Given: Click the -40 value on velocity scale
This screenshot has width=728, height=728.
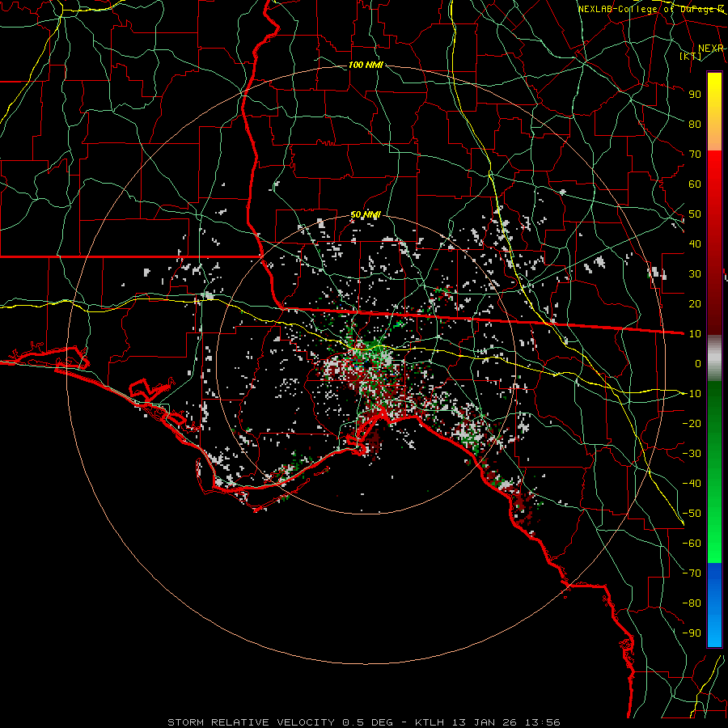Looking at the screenshot, I should 692,484.
